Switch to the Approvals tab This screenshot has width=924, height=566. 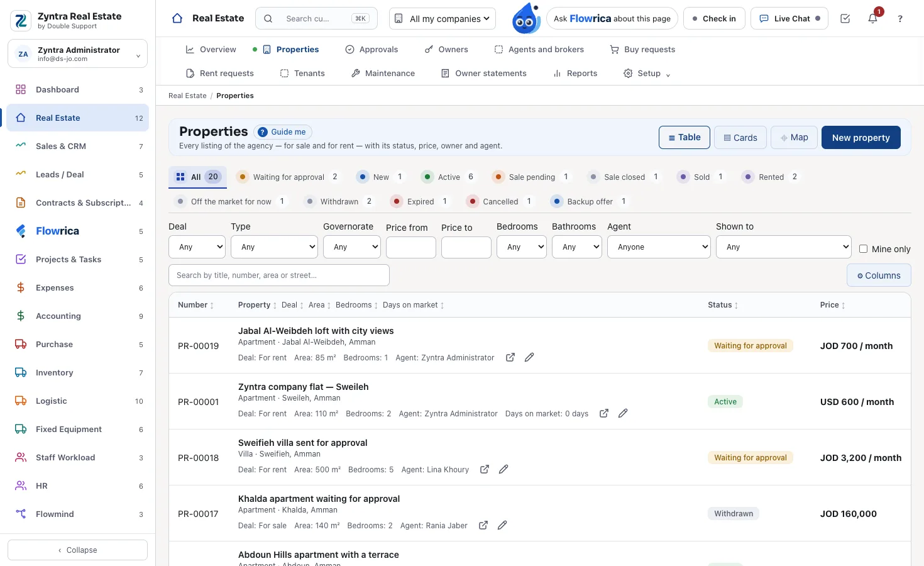click(371, 49)
